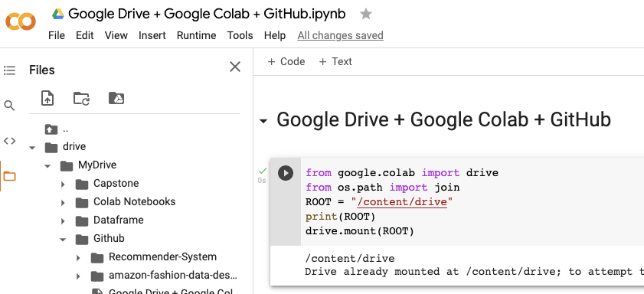This screenshot has width=644, height=294.
Task: Expand the Dataframe folder arrow
Action: click(63, 221)
